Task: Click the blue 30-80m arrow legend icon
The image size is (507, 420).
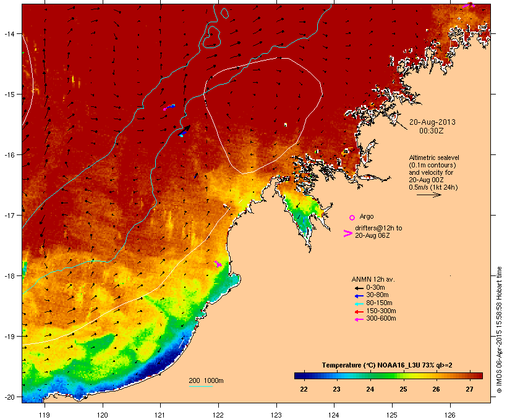Action: point(359,296)
